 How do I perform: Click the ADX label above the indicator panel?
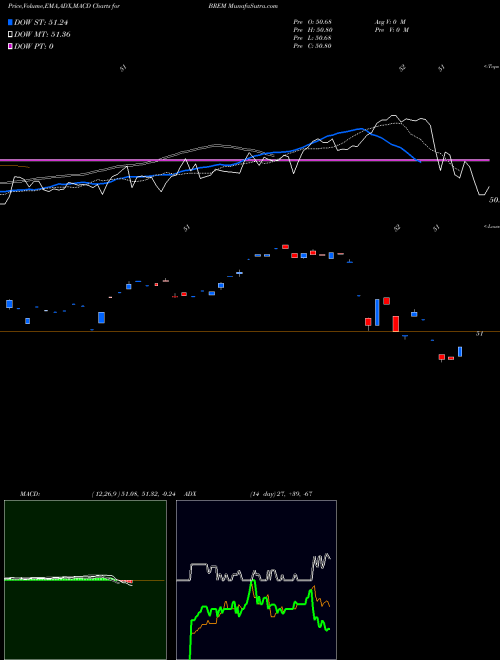(190, 494)
